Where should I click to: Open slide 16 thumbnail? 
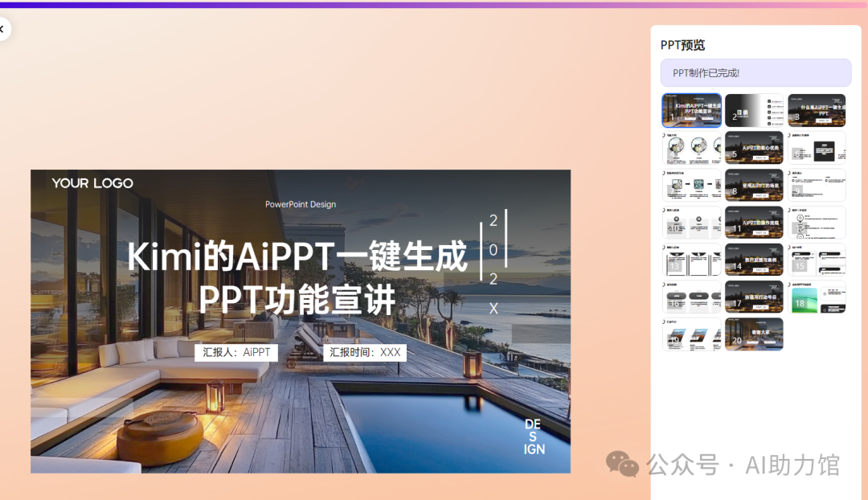(691, 297)
